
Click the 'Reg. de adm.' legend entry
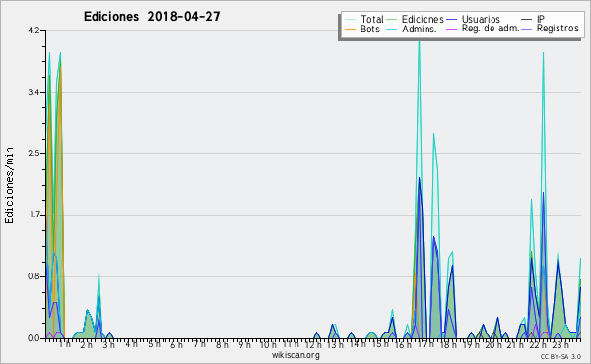pyautogui.click(x=491, y=29)
